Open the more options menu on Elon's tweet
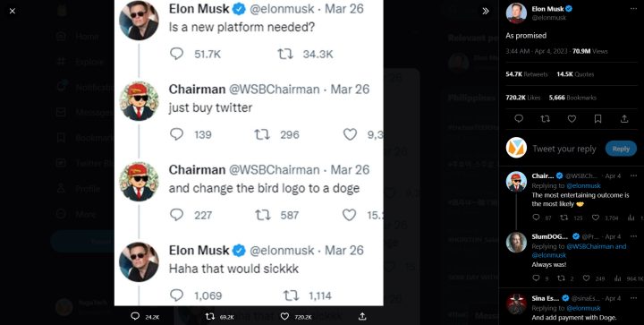This screenshot has width=644, height=325. [x=633, y=9]
